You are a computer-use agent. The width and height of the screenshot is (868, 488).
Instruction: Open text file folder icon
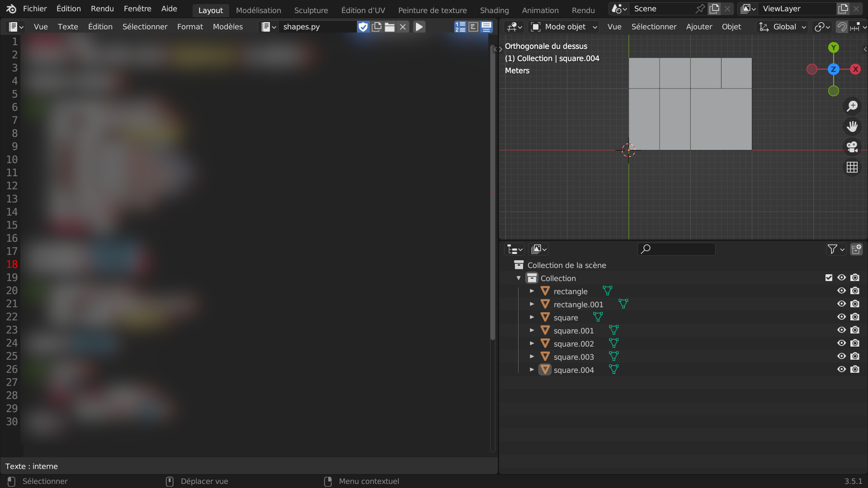point(390,27)
